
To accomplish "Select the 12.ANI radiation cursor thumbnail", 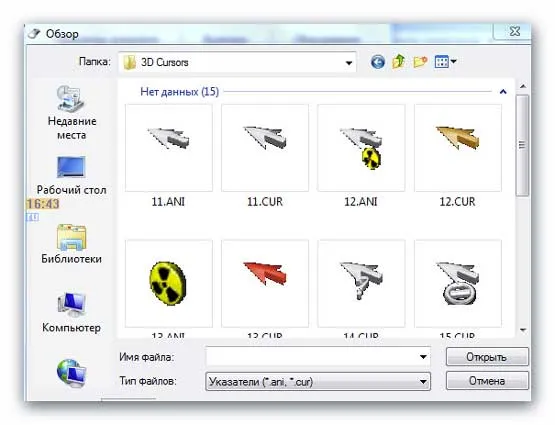I will point(361,148).
